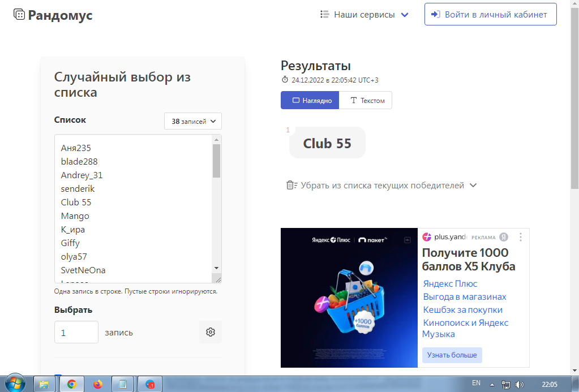Click the К_ира entry in the list
This screenshot has height=392, width=579.
click(73, 230)
